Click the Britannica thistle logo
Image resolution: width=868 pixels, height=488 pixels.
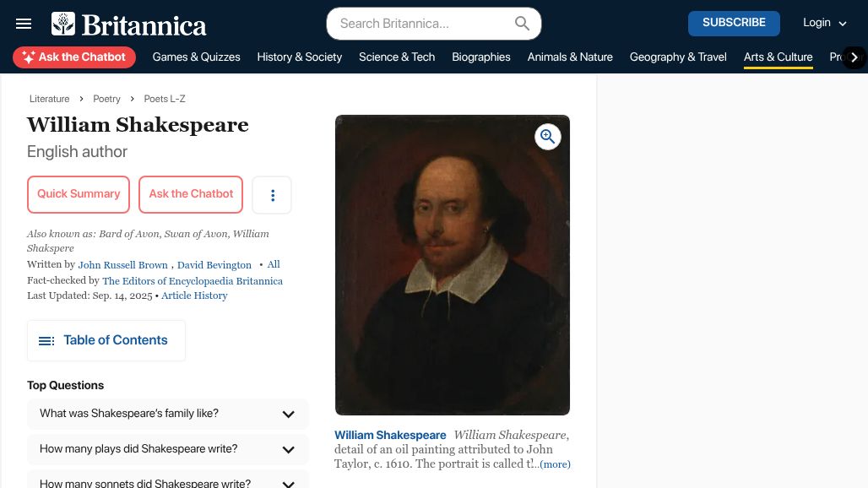[x=63, y=24]
